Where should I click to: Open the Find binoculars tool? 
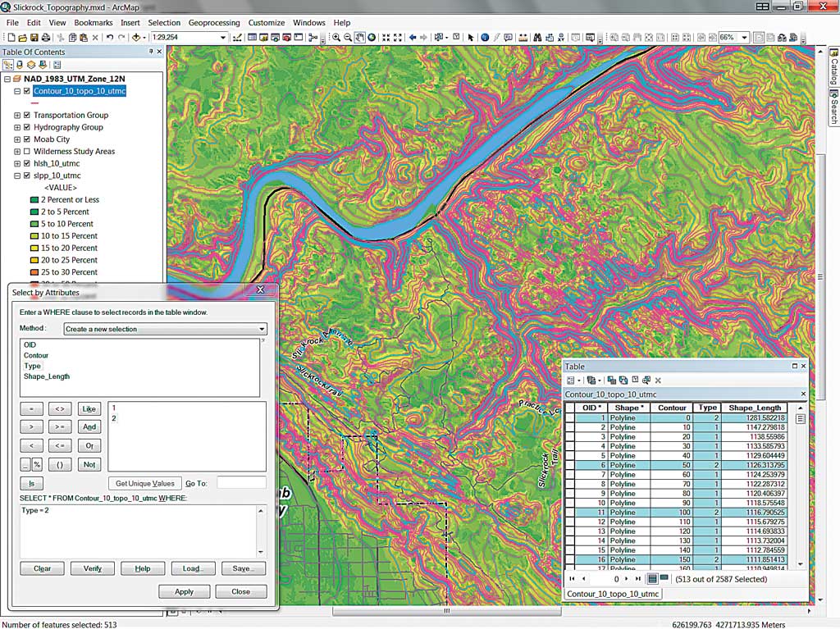pos(536,38)
